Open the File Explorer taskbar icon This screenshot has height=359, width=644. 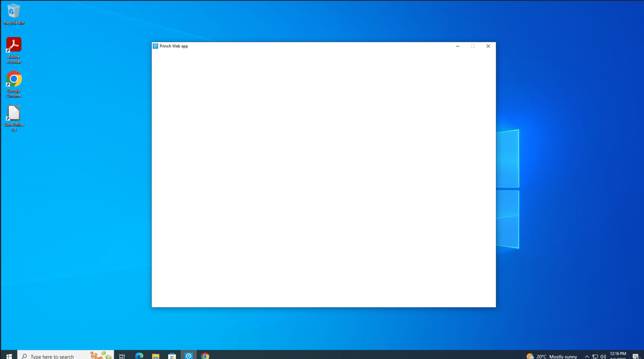pos(155,356)
